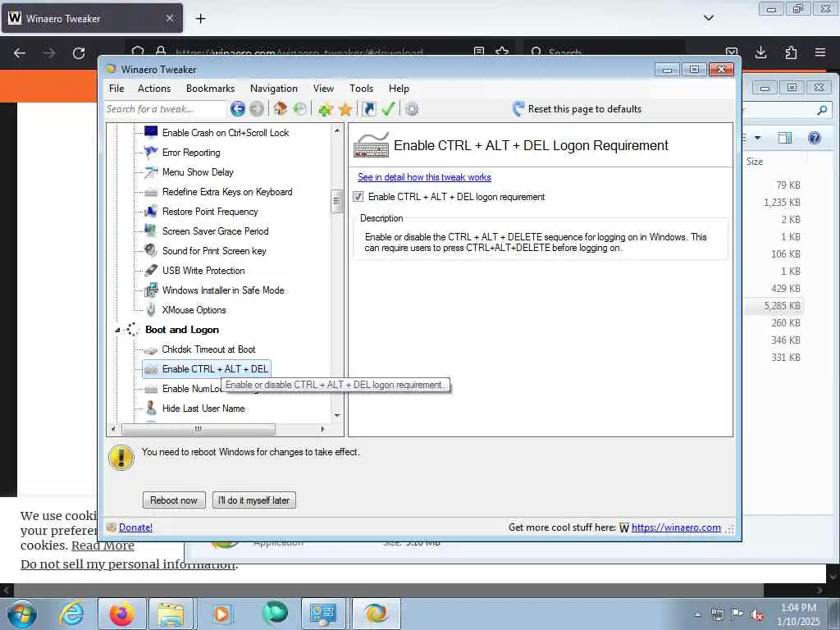
Task: Open Windows Explorer from the taskbar
Action: [171, 614]
